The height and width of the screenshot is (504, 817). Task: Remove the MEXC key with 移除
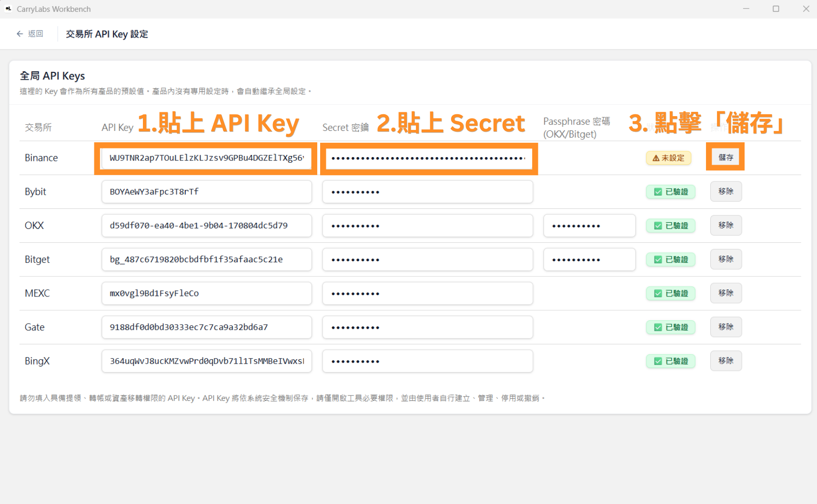coord(726,293)
